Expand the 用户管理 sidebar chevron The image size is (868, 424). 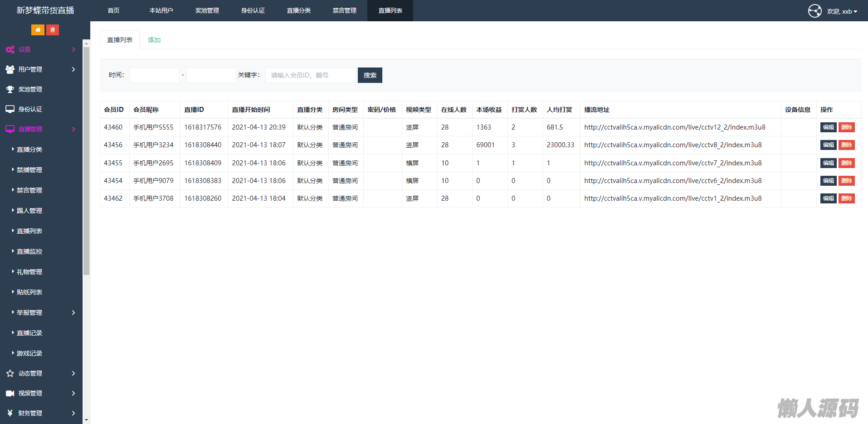pyautogui.click(x=73, y=69)
